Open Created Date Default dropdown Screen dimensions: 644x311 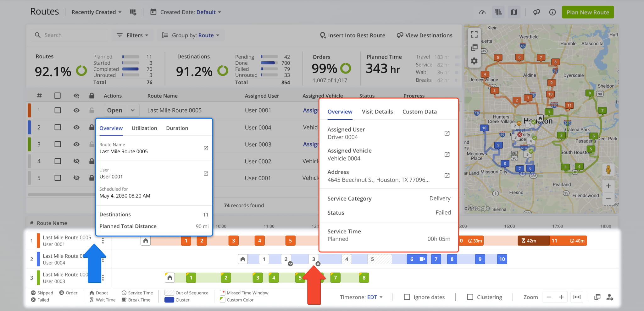coord(209,12)
